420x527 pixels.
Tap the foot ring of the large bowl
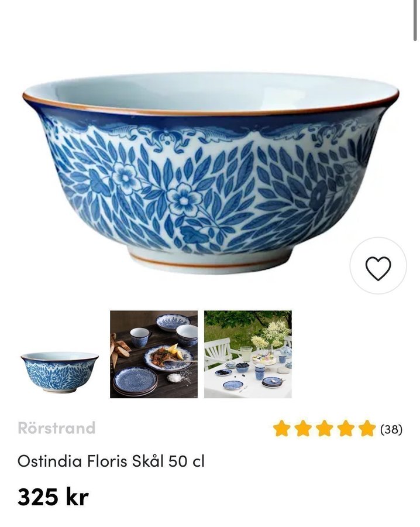pos(210,262)
